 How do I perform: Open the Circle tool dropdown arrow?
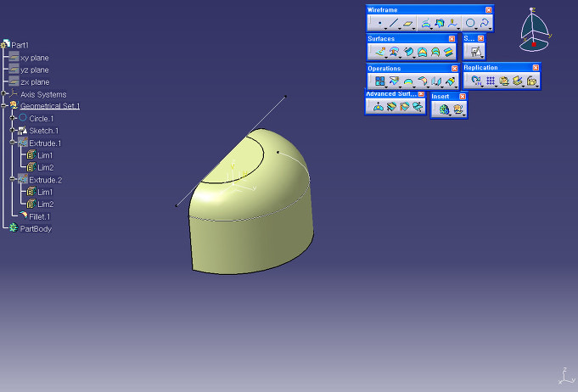point(476,29)
